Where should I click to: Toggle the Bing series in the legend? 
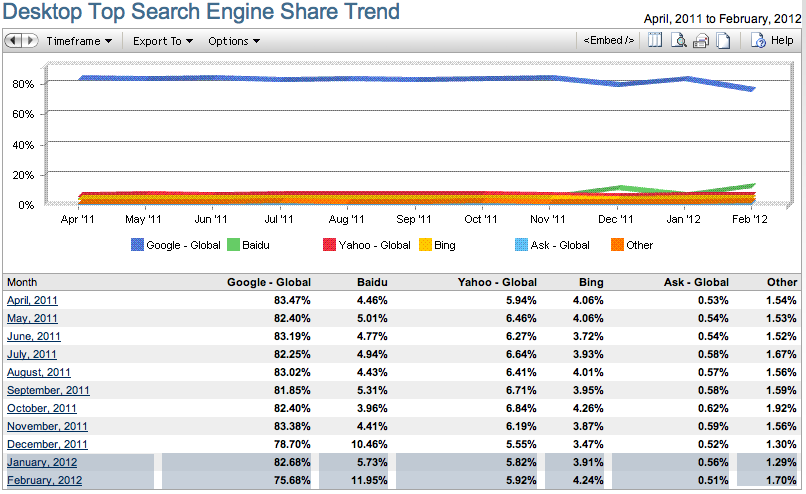tap(424, 245)
